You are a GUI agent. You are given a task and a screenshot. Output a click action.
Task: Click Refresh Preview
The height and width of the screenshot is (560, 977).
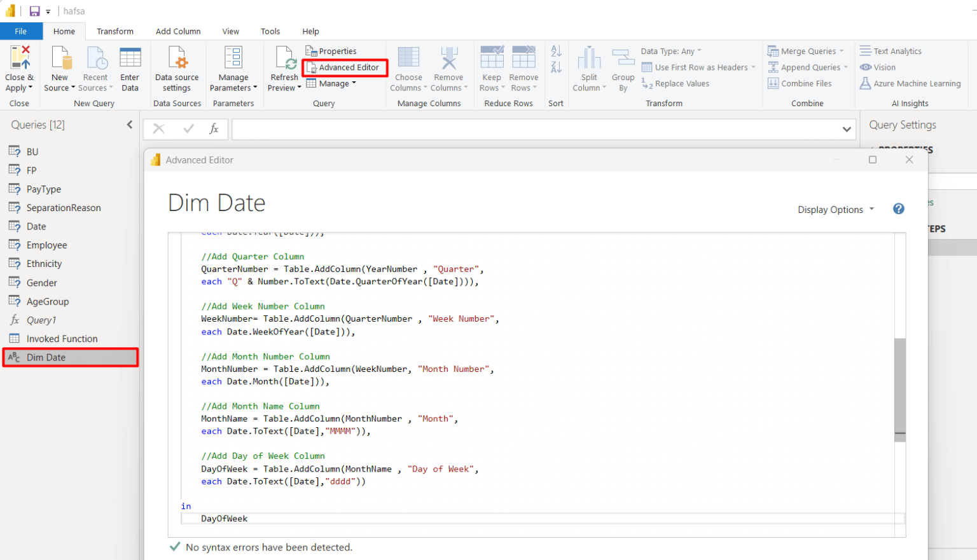point(284,67)
